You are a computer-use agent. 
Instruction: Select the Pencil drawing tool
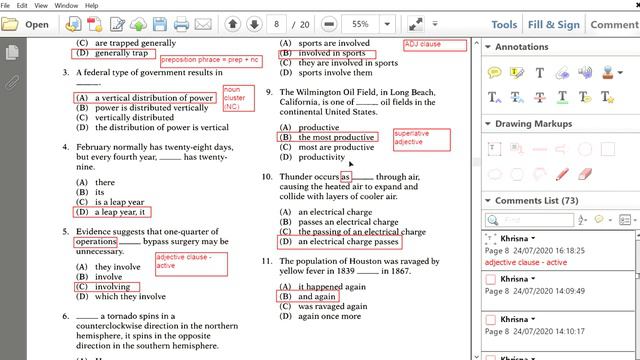[562, 174]
